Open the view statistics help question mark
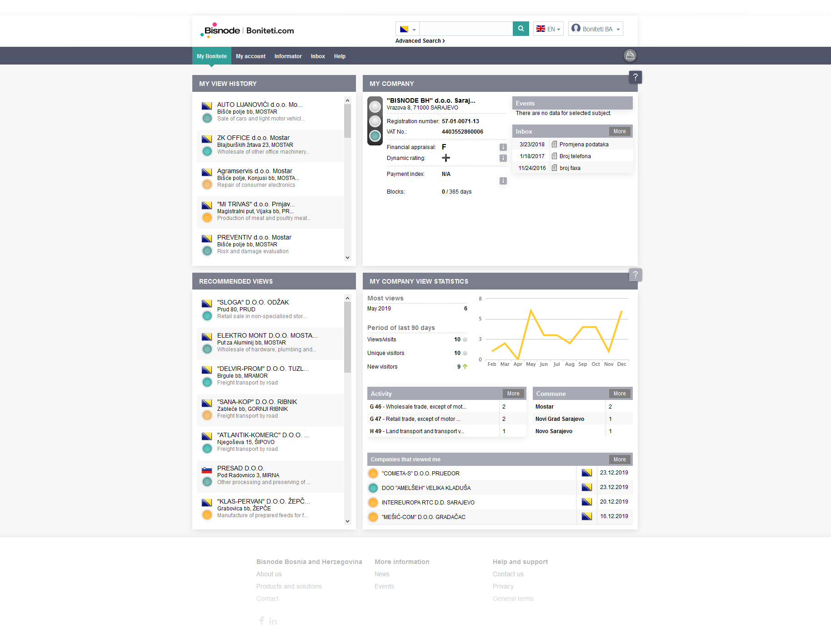The image size is (831, 644). click(635, 275)
